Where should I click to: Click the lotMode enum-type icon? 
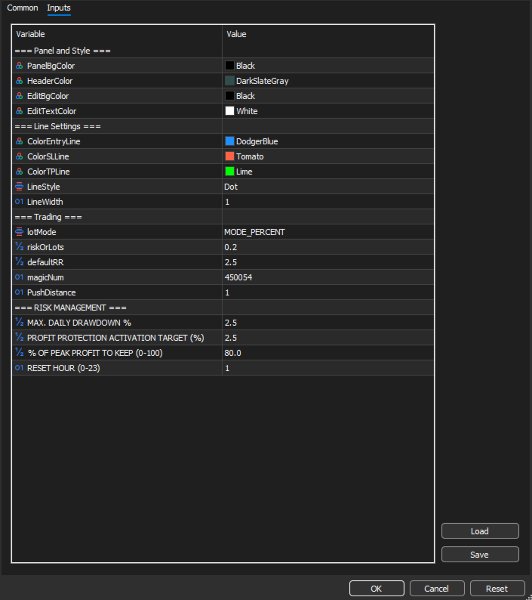[x=19, y=232]
